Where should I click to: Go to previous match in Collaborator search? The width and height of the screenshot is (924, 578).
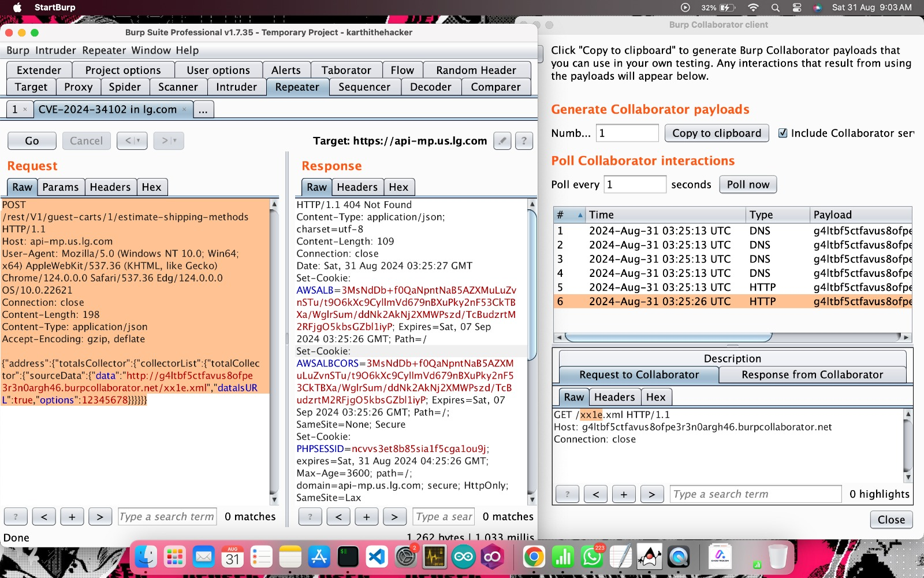coord(595,494)
